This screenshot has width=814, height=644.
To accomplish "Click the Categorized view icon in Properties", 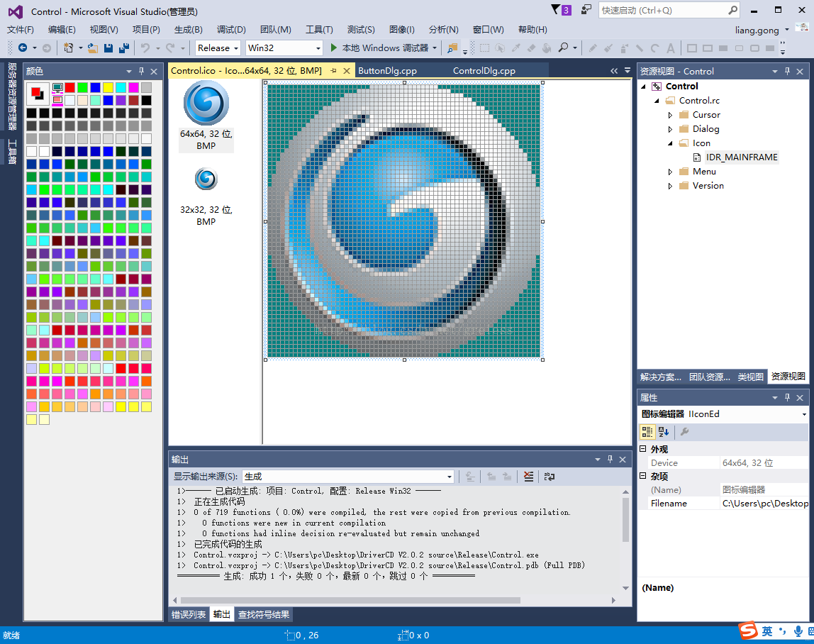I will [x=647, y=432].
